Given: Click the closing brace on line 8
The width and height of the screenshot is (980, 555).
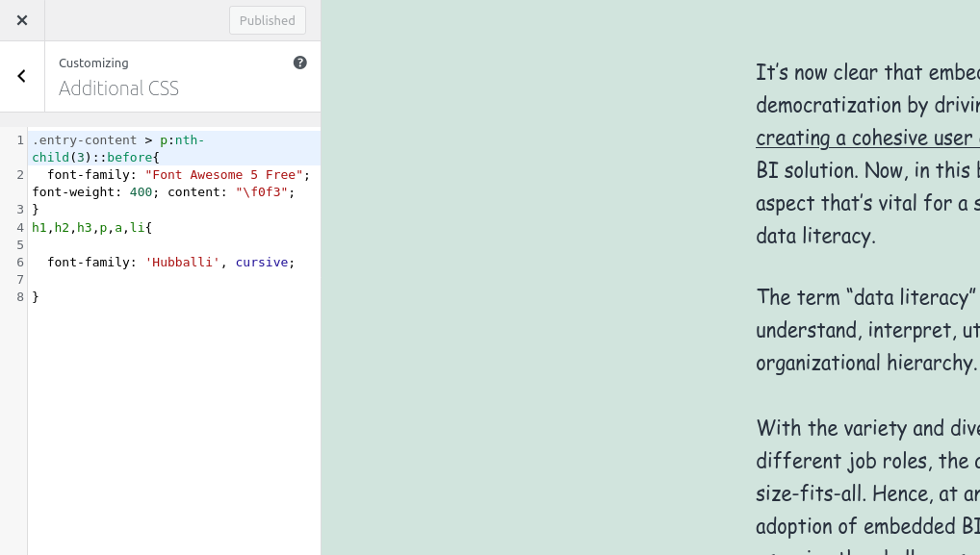Looking at the screenshot, I should (36, 297).
